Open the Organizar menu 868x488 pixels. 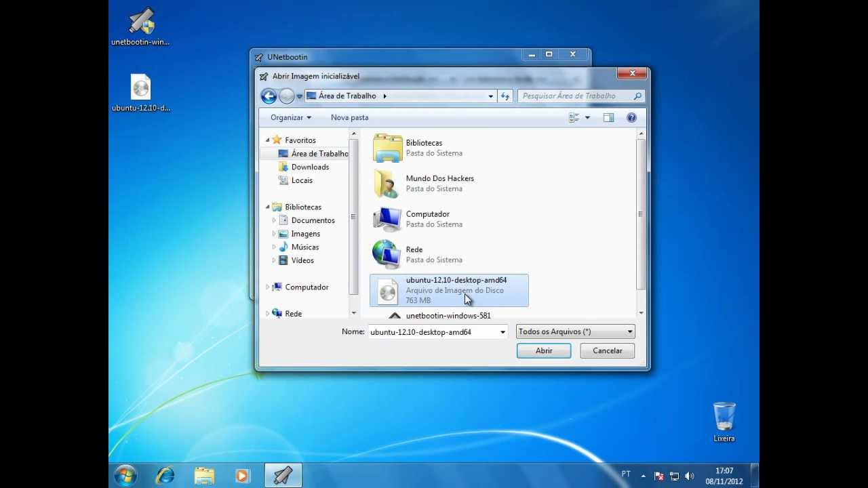(x=290, y=117)
